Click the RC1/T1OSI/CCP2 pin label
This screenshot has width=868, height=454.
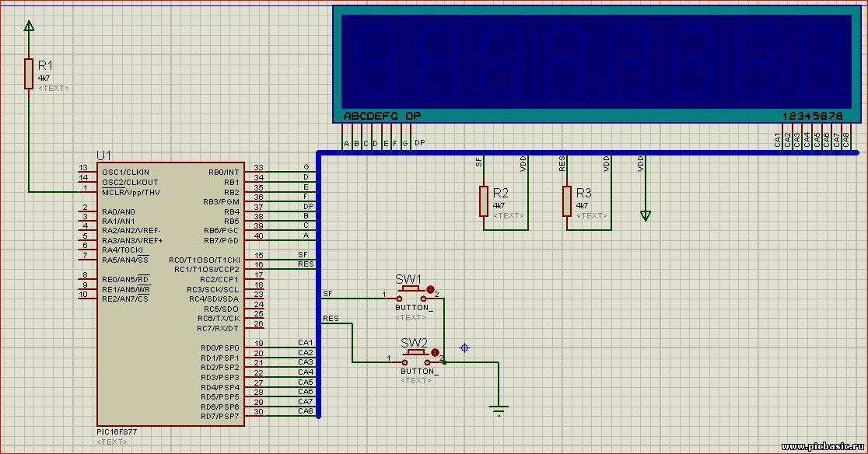click(x=207, y=269)
